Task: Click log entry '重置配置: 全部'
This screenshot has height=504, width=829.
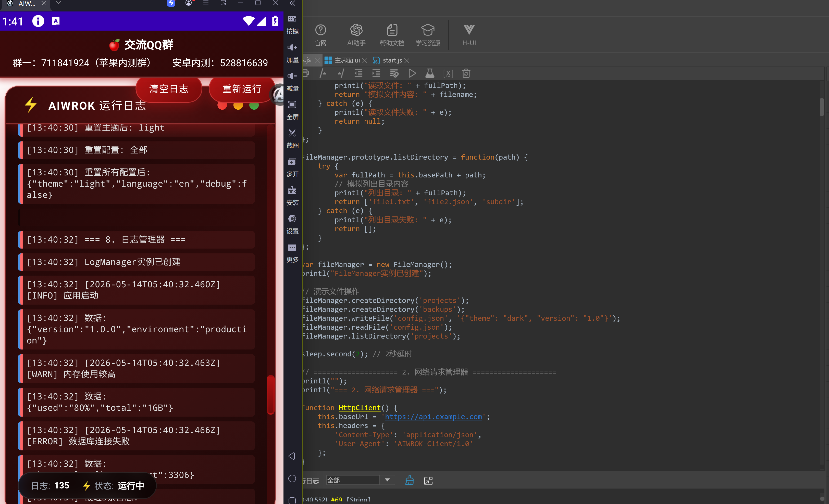Action: pyautogui.click(x=136, y=150)
